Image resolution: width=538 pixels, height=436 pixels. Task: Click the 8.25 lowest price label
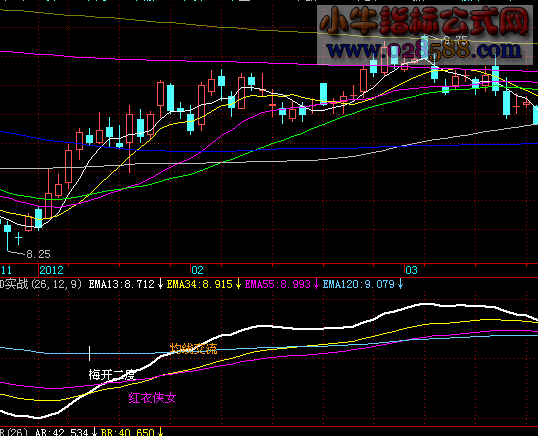(x=38, y=254)
